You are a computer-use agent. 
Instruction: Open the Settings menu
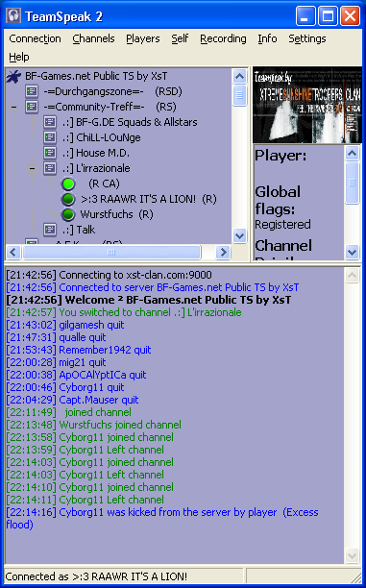click(x=307, y=38)
